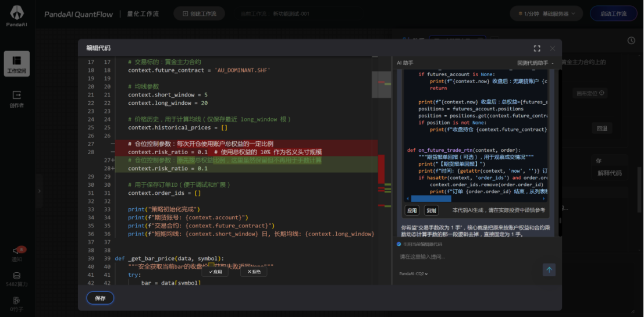Apply the diff change with 应用 in editor

215,272
